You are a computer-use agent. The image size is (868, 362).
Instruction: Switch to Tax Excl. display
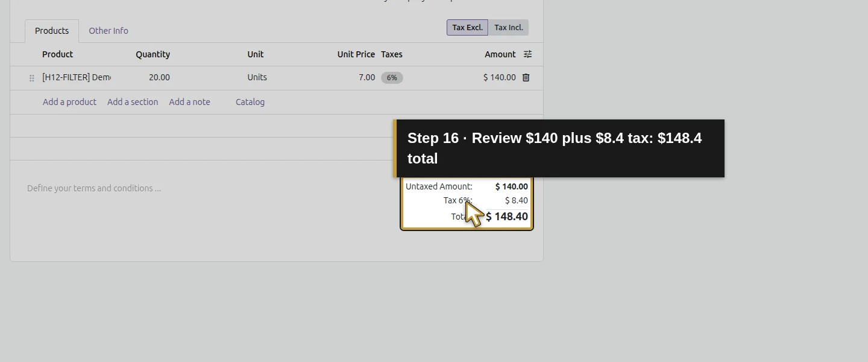pos(467,28)
